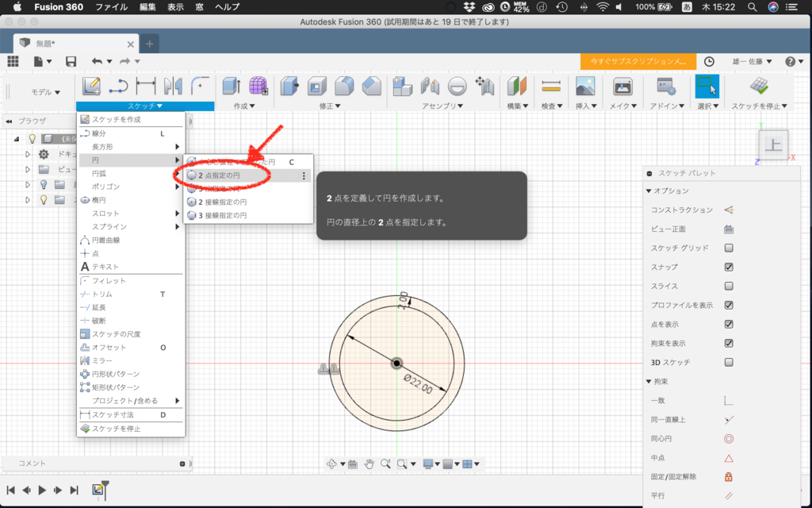
Task: Click the Offset Plane icon in 構築
Action: (x=516, y=86)
